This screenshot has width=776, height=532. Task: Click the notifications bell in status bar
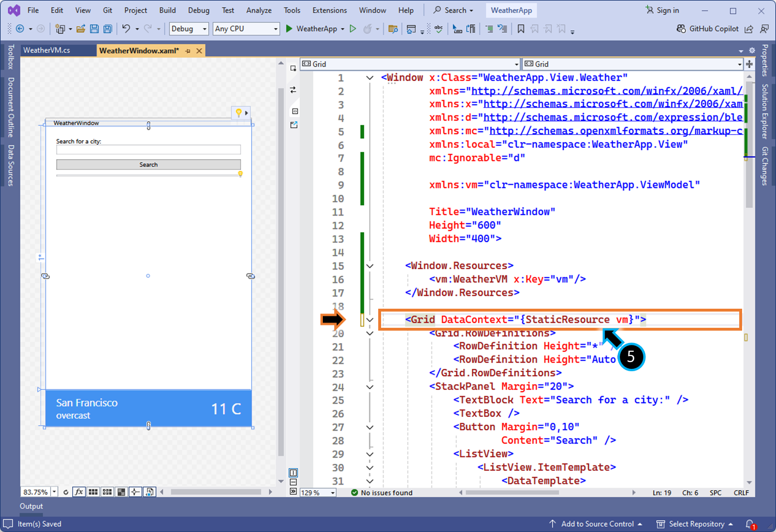750,524
